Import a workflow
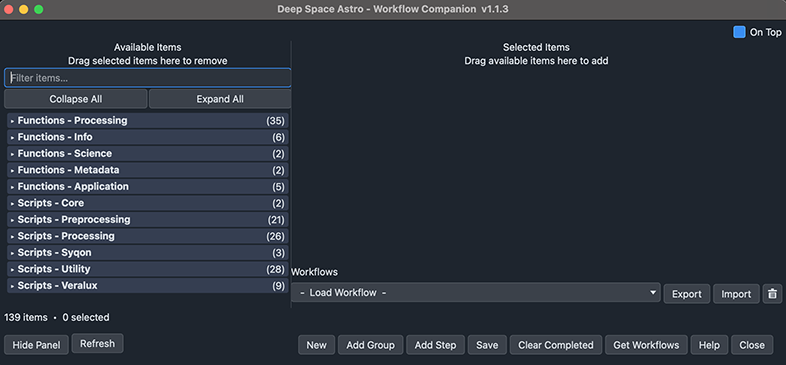The image size is (786, 365). point(736,294)
